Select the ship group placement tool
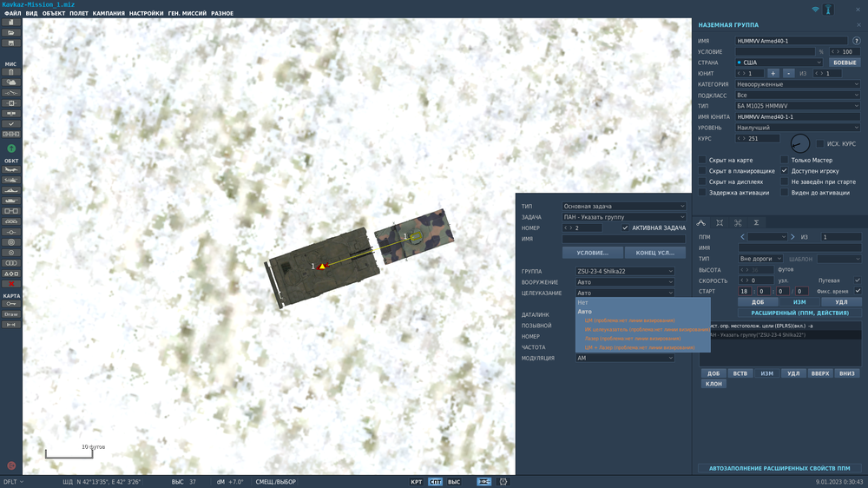The image size is (868, 488). (11, 190)
